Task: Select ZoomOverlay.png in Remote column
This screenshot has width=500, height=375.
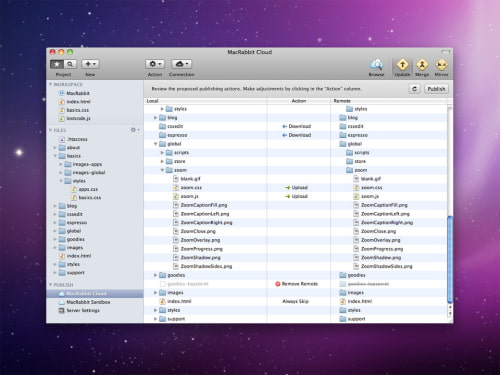Action: 377,240
